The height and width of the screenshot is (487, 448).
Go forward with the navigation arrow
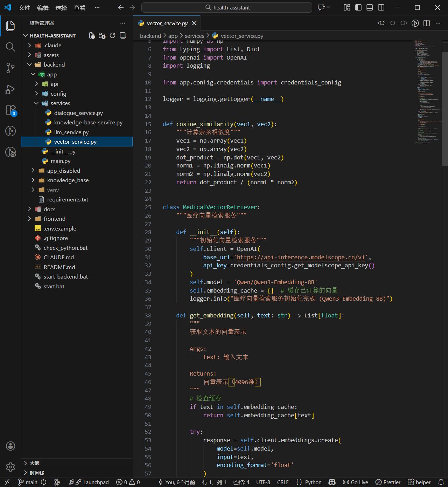132,7
